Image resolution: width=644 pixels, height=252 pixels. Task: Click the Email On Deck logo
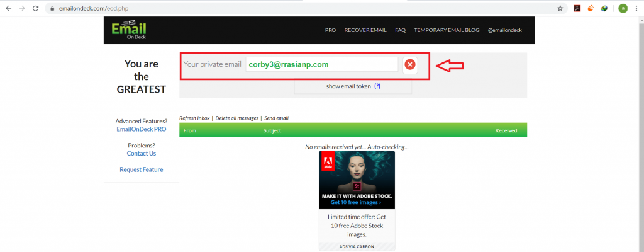pos(129,30)
